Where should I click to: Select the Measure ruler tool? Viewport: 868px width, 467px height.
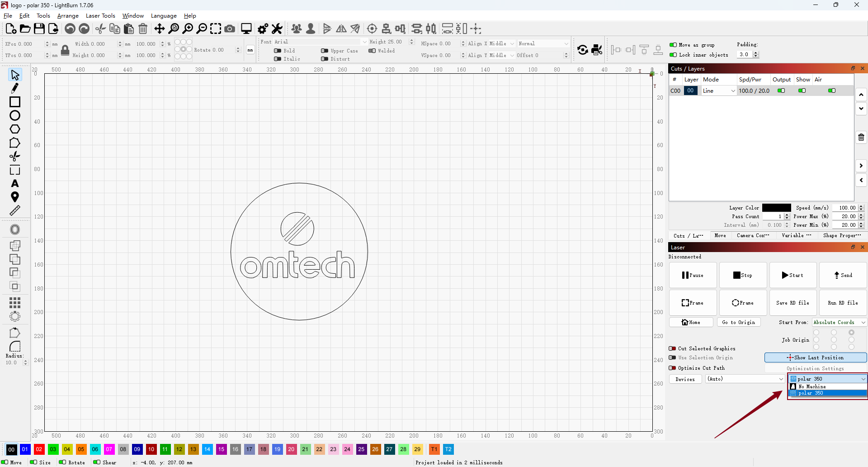coord(15,210)
